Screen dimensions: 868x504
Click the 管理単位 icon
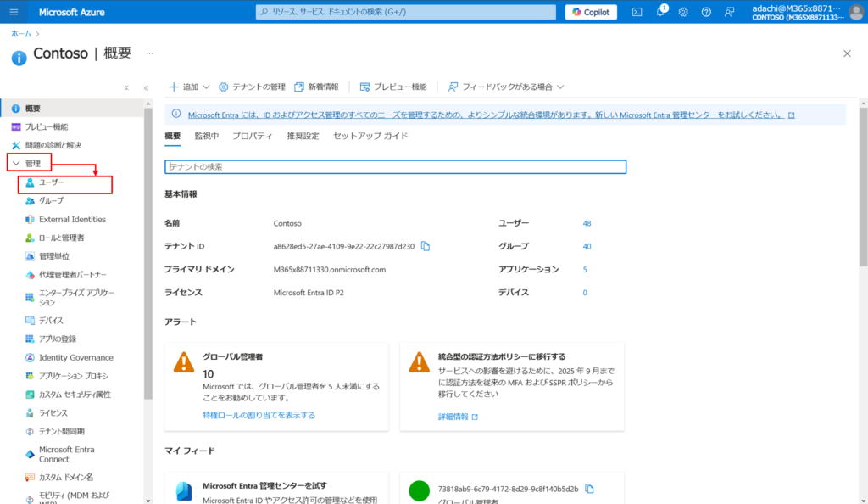tap(30, 256)
